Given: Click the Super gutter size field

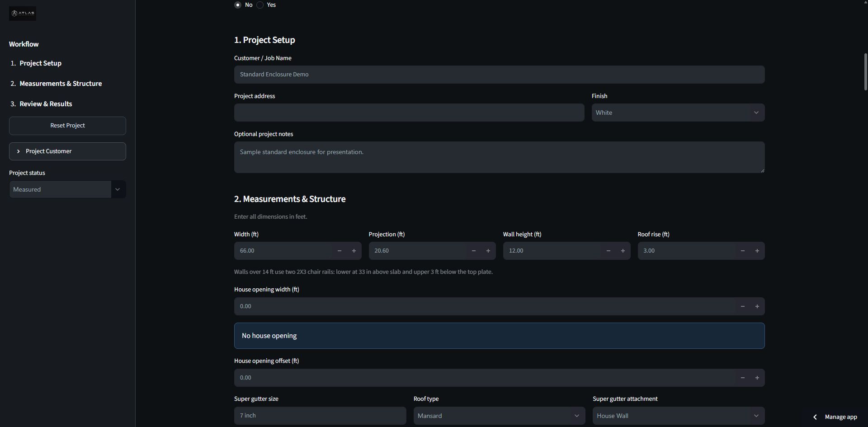Looking at the screenshot, I should pos(320,416).
